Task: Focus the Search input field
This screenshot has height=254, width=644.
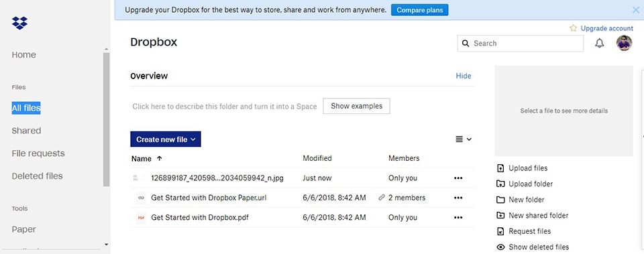Action: [x=521, y=43]
